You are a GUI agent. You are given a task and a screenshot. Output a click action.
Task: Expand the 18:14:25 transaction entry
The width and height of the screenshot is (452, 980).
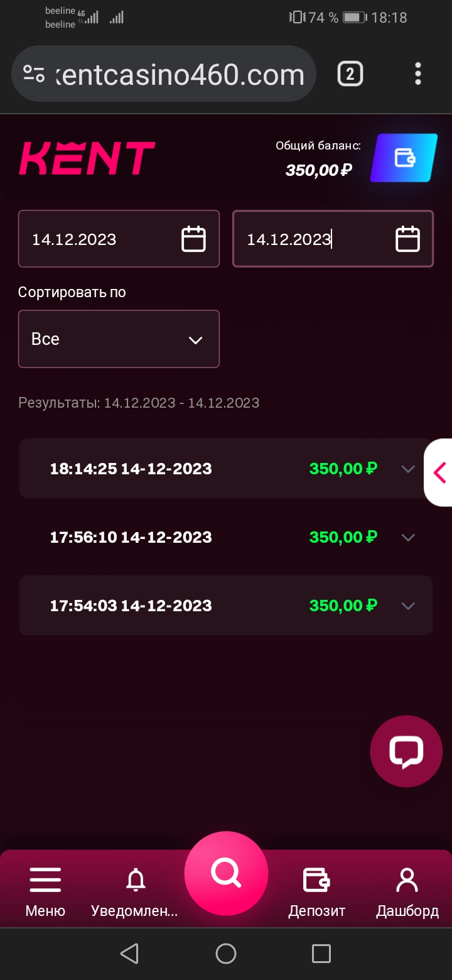[x=408, y=469]
